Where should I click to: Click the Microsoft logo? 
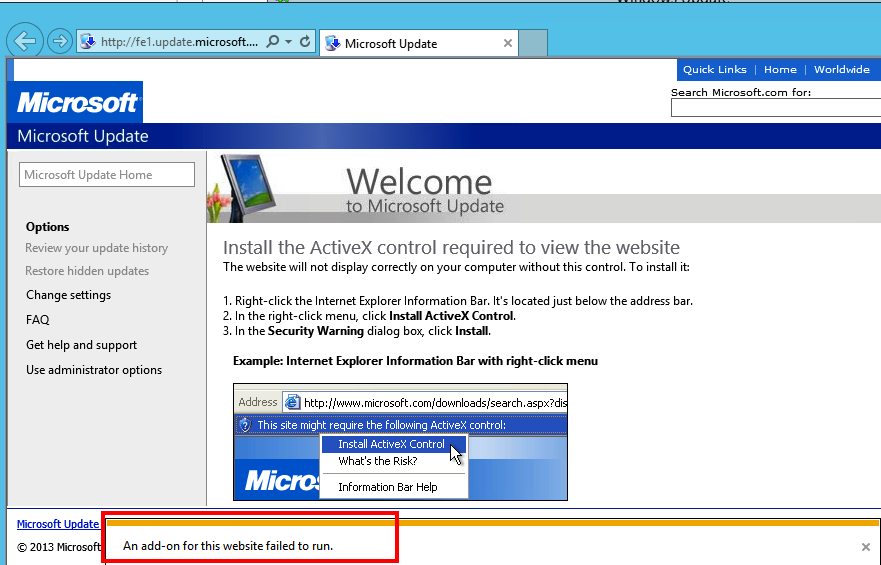coord(75,102)
